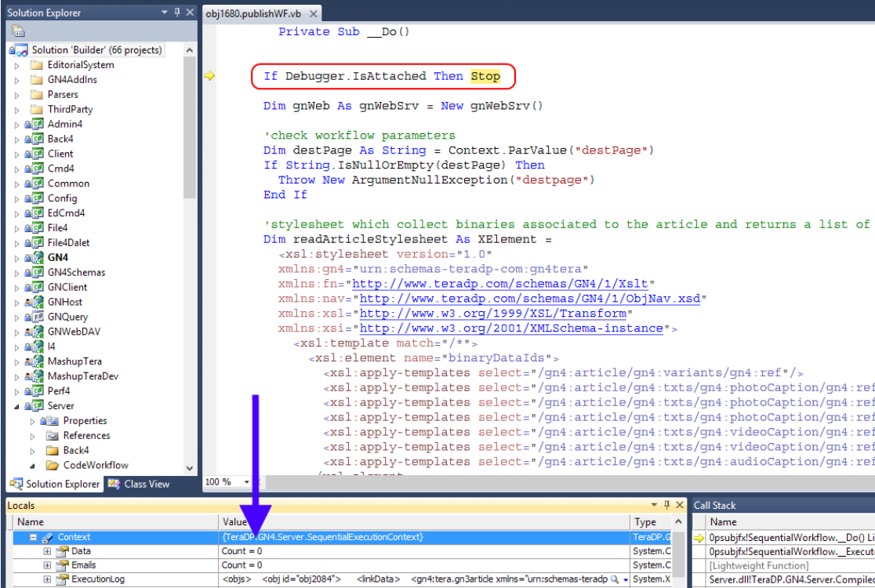Close the obj1680.publishWF.vb tab
The width and height of the screenshot is (875, 588).
pyautogui.click(x=314, y=14)
